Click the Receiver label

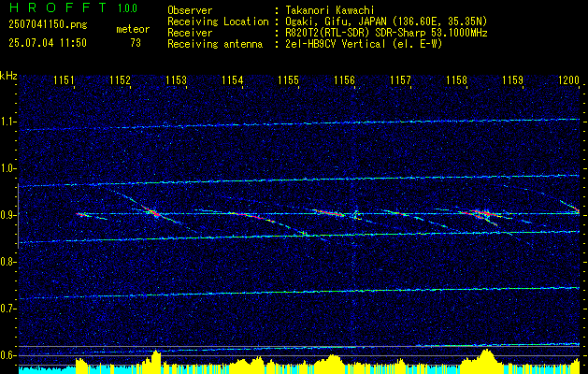pyautogui.click(x=190, y=33)
